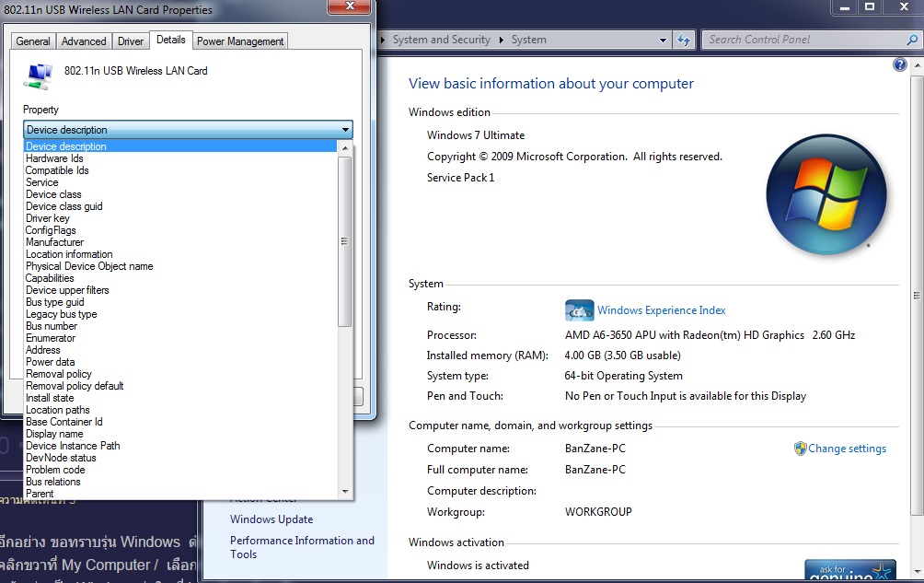Select Location paths entry
Screen dimensions: 924x583
(180, 410)
